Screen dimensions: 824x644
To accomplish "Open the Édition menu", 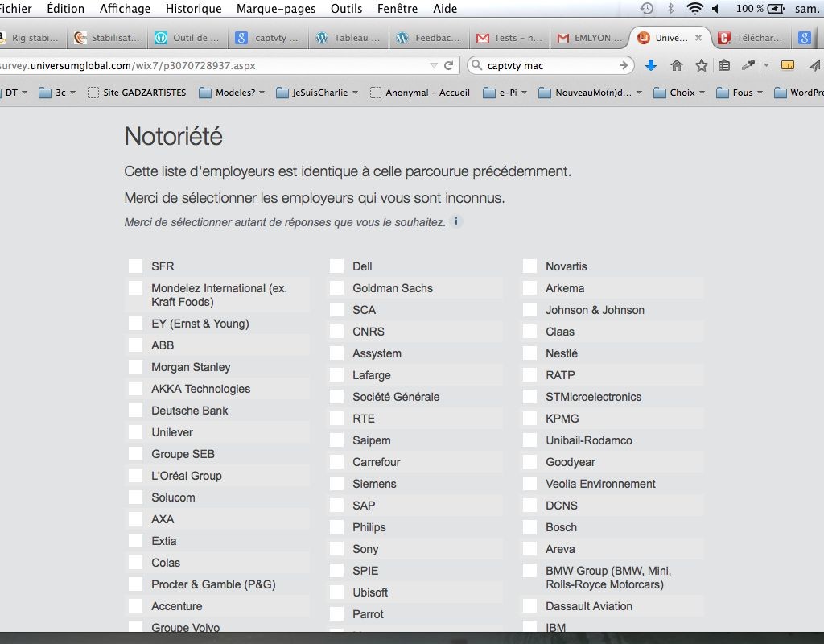I will tap(66, 8).
